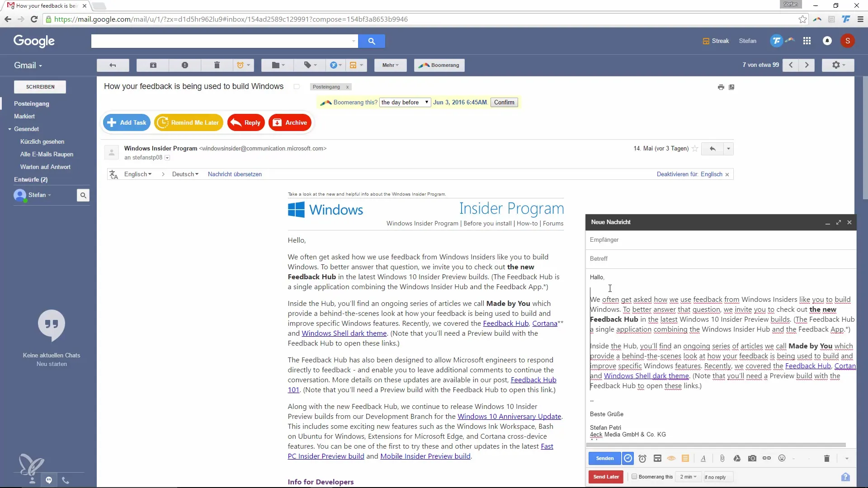
Task: Open the labels tag dropdown
Action: click(x=310, y=65)
